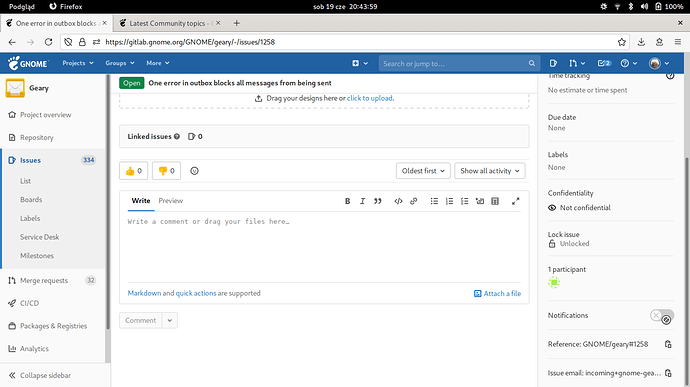Open the Firefox hamburger menu
Screen dimensions: 690x387
pos(678,42)
